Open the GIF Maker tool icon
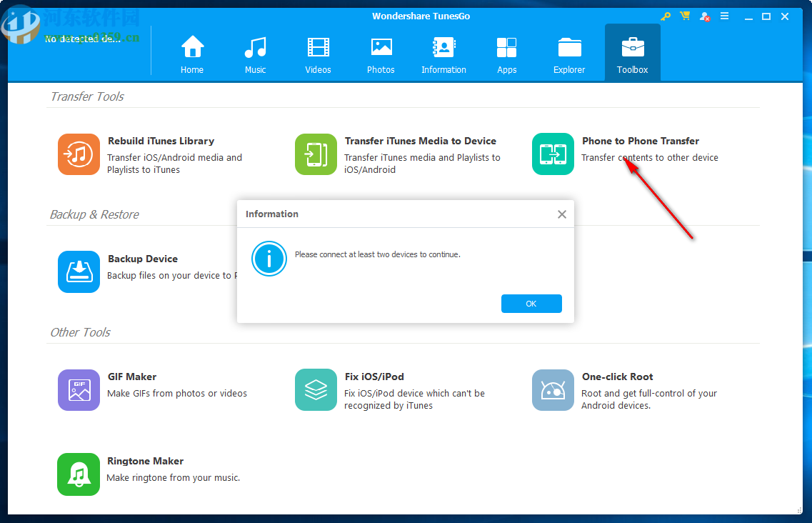 79,390
